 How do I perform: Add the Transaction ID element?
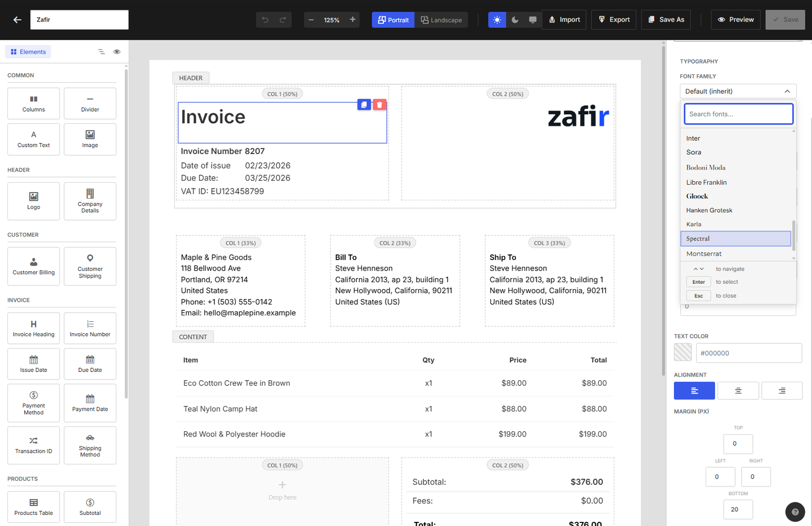[x=34, y=445]
